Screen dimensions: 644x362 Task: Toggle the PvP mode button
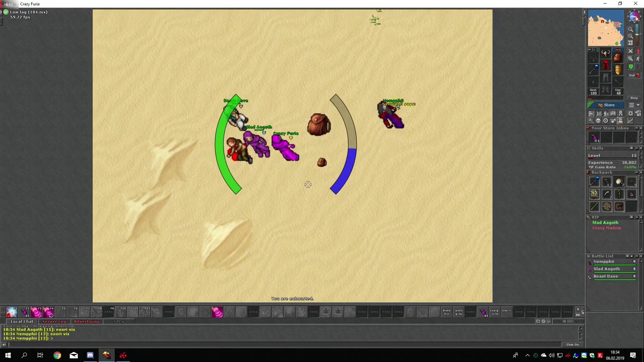click(x=634, y=75)
